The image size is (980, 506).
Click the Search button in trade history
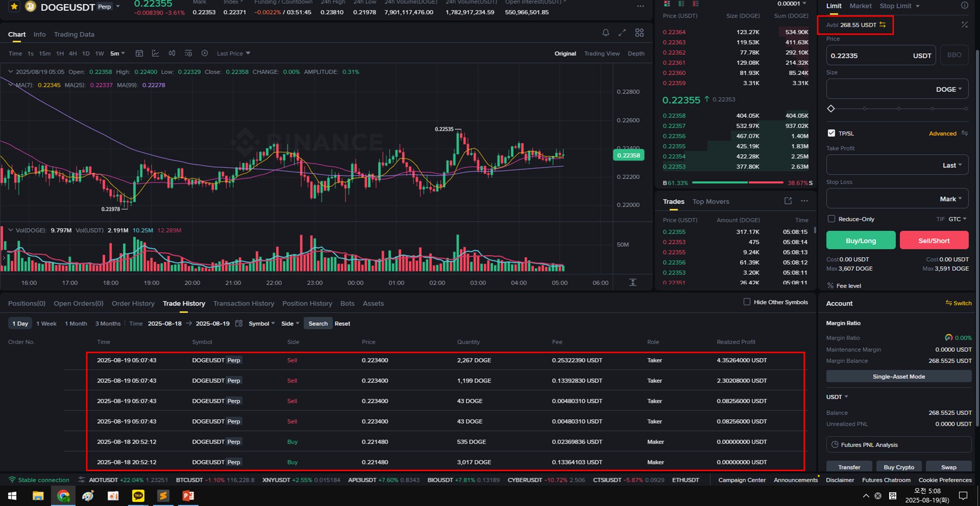pyautogui.click(x=318, y=323)
